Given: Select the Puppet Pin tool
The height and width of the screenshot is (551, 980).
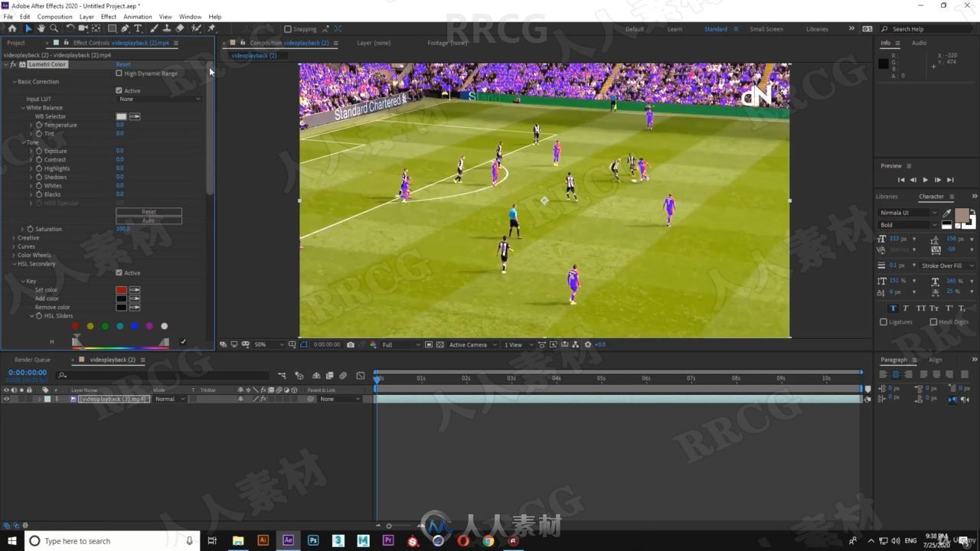Looking at the screenshot, I should [x=211, y=28].
